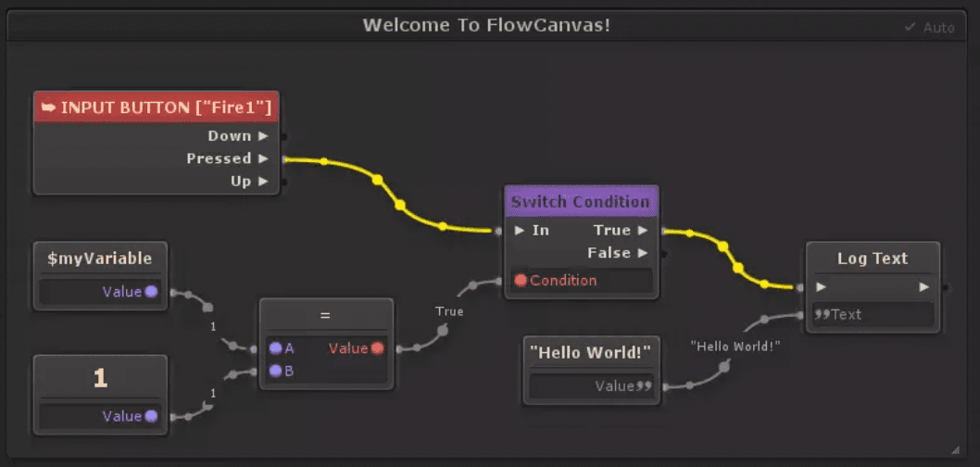Click the $myVariable Value purple port
The width and height of the screenshot is (980, 467).
tap(151, 291)
